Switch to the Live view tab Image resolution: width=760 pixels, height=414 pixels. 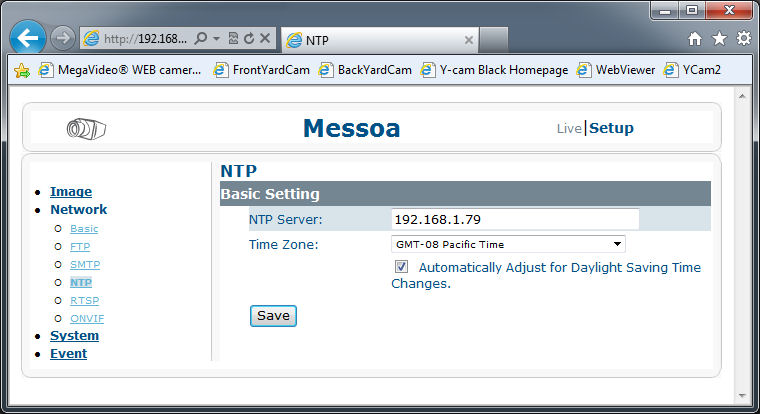coord(569,128)
